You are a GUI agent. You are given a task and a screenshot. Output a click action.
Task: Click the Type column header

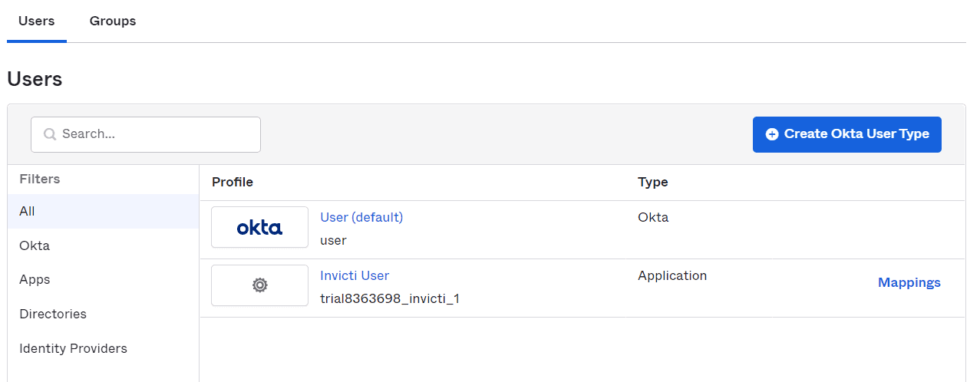tap(652, 182)
